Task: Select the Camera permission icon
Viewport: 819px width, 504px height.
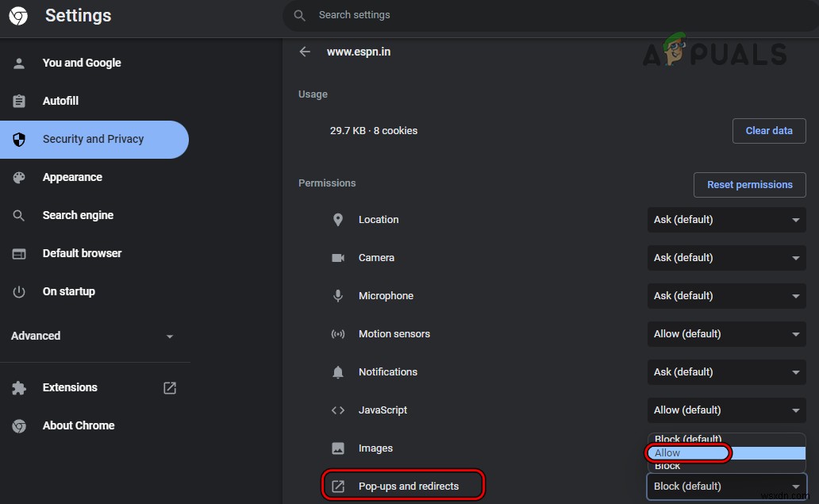Action: [x=337, y=257]
